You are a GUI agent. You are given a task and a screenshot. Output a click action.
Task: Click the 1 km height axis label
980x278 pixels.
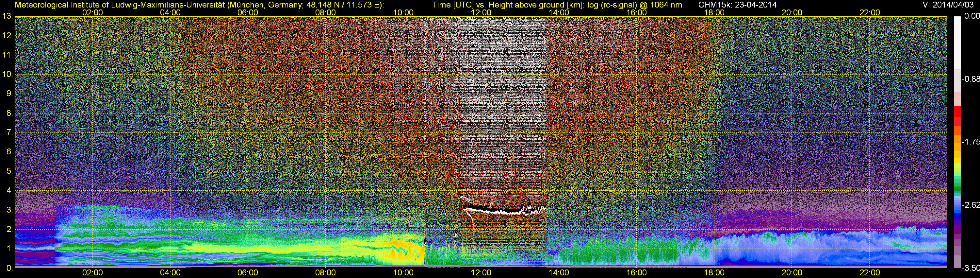pos(9,249)
